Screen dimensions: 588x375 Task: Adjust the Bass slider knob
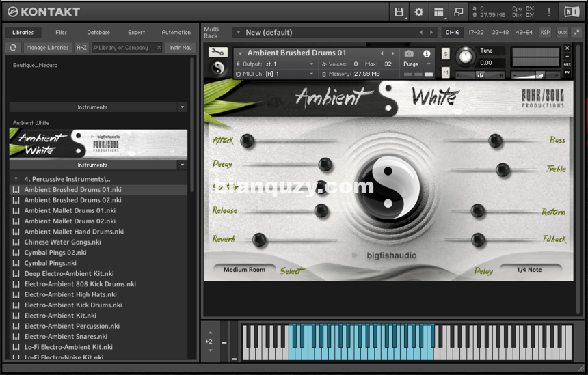(495, 141)
